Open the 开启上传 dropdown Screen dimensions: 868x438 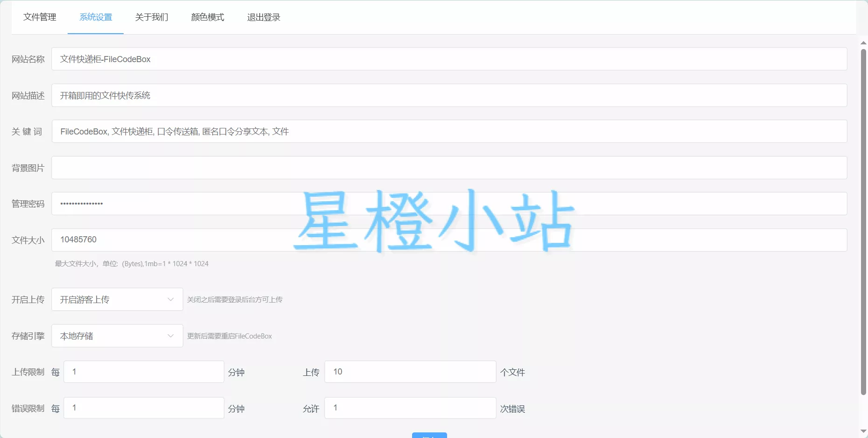click(117, 299)
